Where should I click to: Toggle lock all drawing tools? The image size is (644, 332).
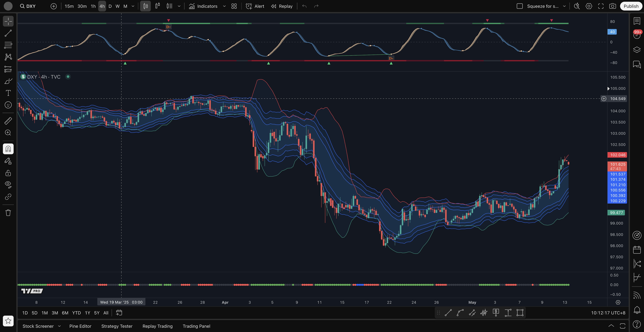[8, 173]
